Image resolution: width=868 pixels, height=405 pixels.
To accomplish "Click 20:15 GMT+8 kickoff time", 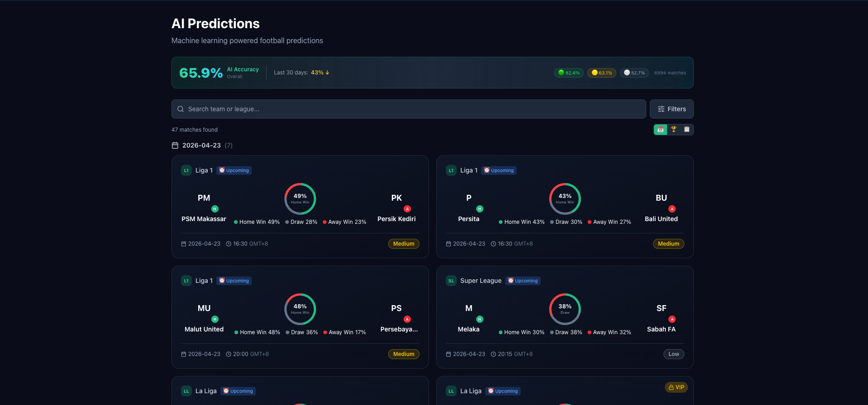I will pyautogui.click(x=512, y=354).
